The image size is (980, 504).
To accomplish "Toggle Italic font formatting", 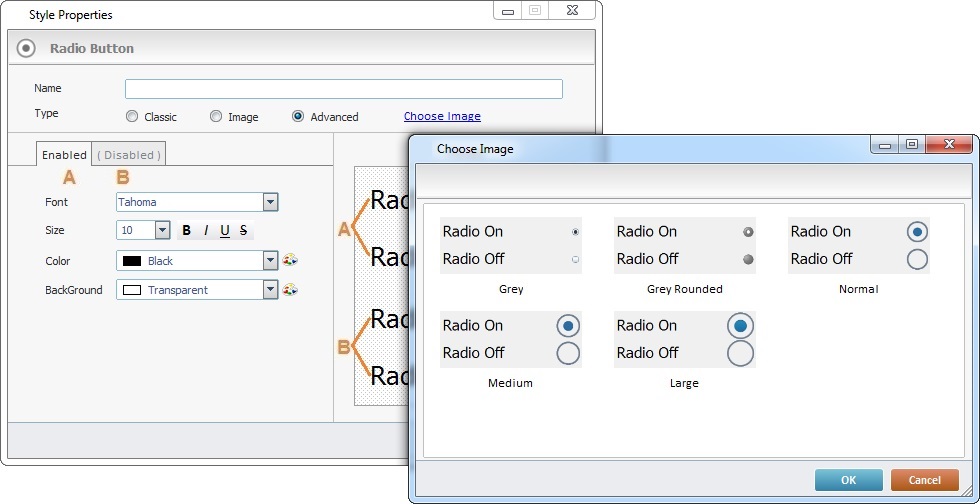I will point(206,231).
